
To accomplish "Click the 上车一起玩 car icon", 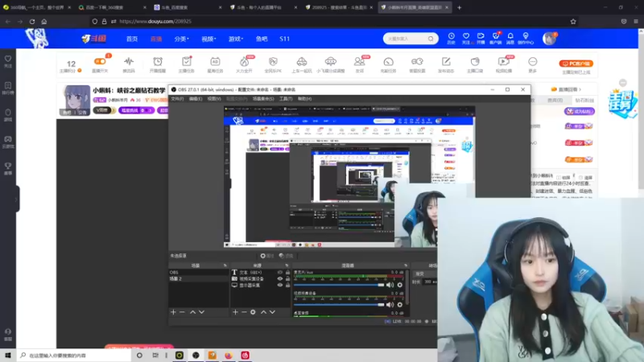I will (302, 62).
